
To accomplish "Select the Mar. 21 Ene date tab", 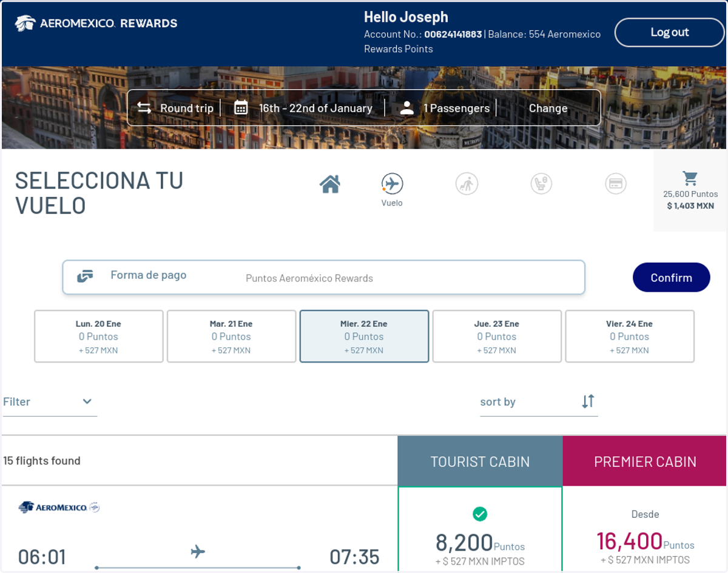I will pyautogui.click(x=232, y=337).
